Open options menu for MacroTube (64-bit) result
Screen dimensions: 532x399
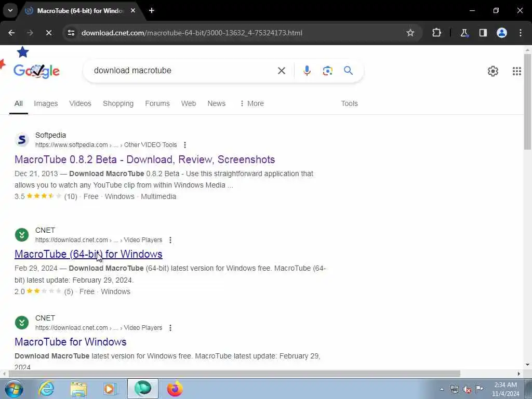tap(170, 240)
